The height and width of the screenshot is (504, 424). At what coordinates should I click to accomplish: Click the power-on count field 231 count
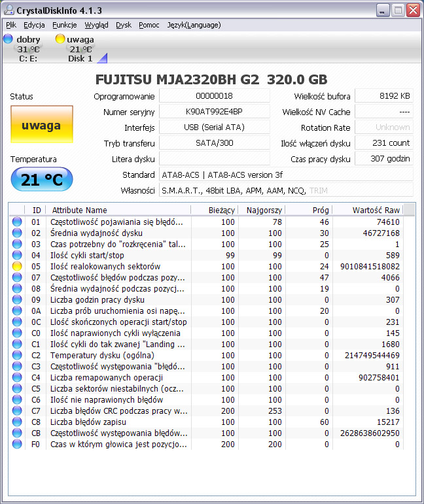point(384,143)
